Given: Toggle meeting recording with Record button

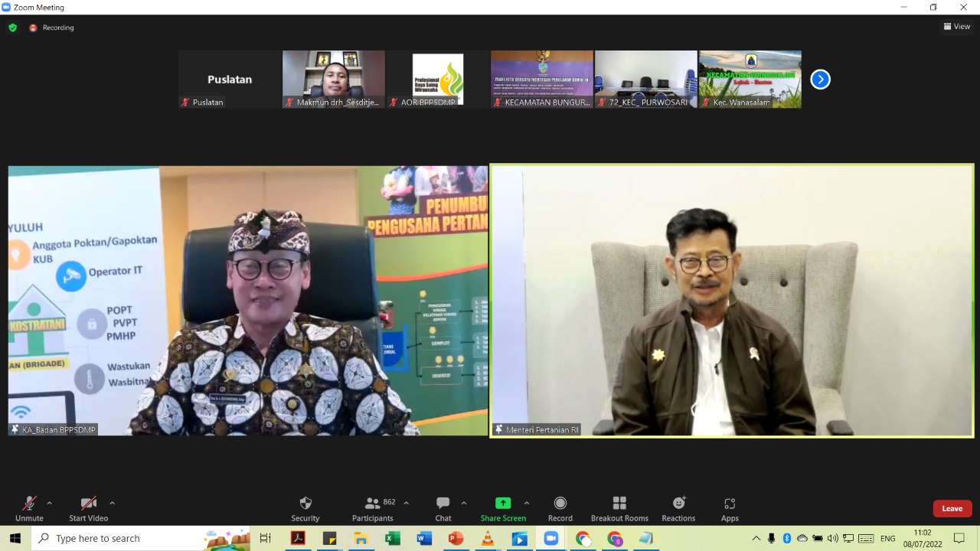Looking at the screenshot, I should point(560,508).
